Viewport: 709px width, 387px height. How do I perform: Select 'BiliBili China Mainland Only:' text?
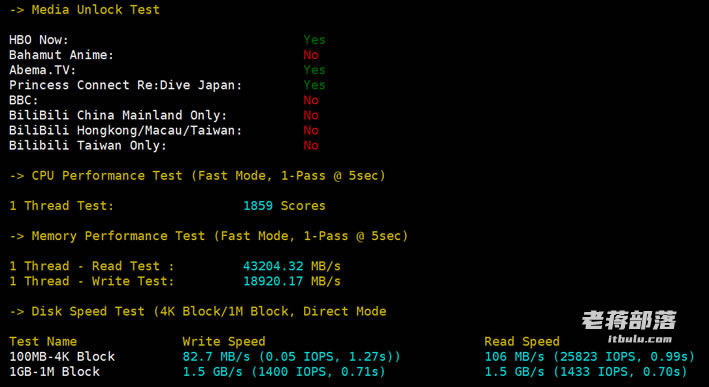click(x=118, y=115)
